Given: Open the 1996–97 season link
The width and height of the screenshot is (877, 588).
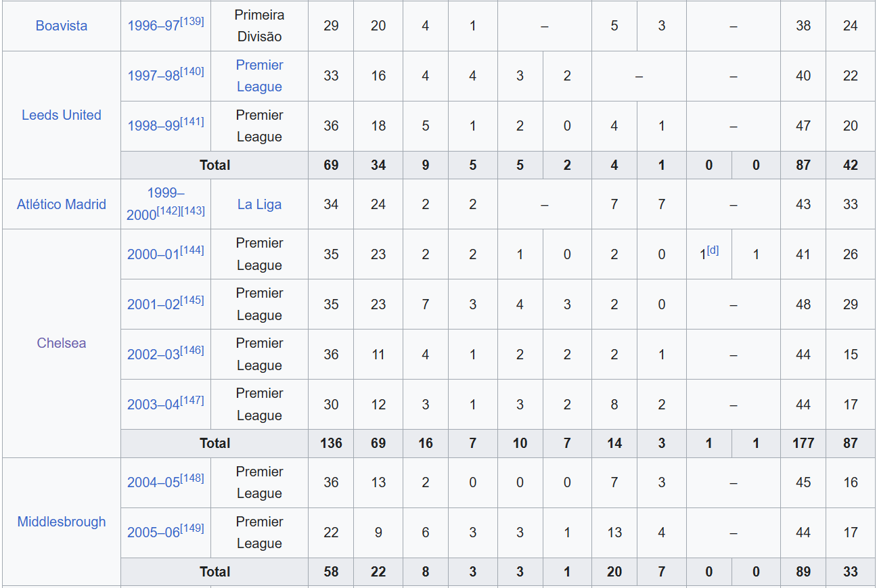Looking at the screenshot, I should point(154,26).
